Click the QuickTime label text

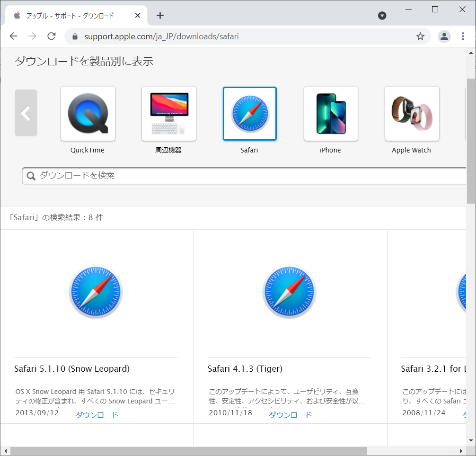[x=88, y=150]
